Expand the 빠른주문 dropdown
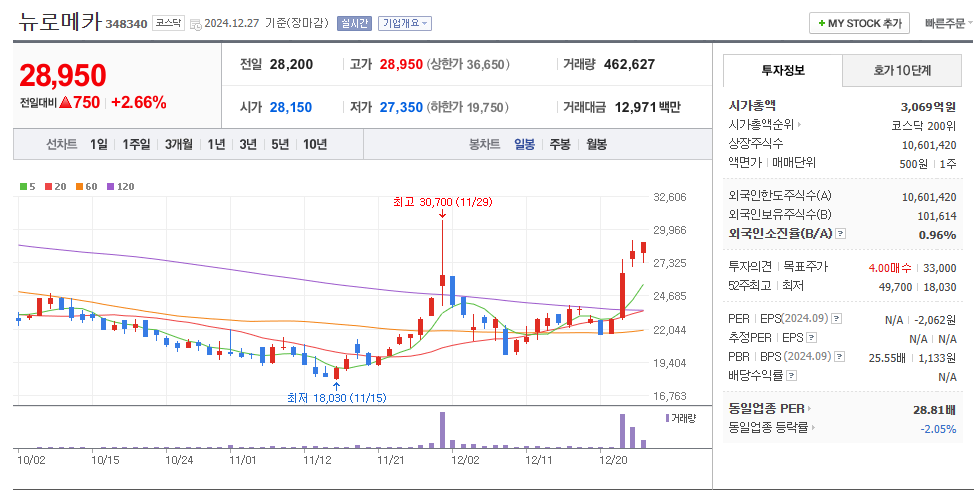 pos(948,23)
